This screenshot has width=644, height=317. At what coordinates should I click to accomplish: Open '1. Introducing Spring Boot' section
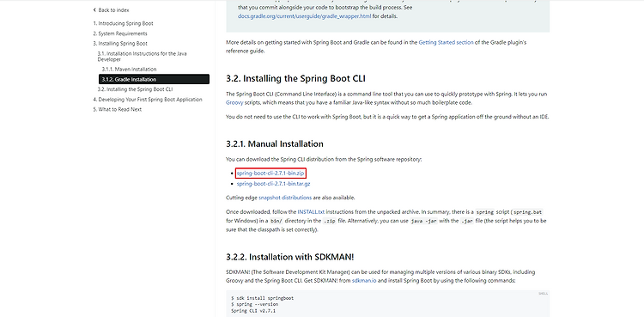click(123, 23)
